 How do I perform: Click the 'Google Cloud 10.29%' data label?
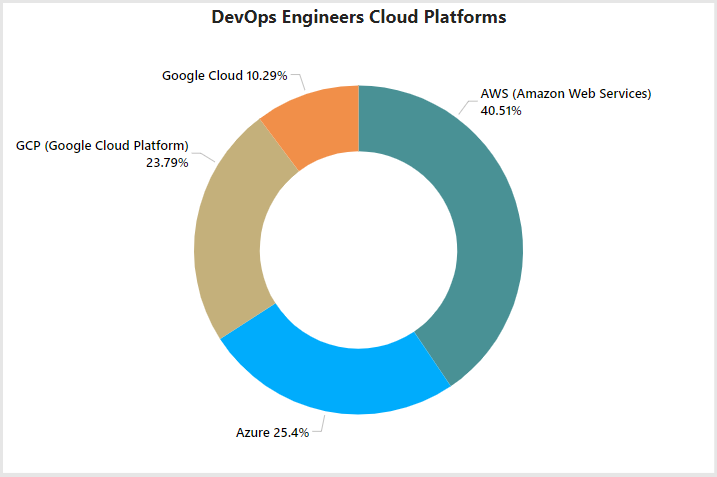225,75
